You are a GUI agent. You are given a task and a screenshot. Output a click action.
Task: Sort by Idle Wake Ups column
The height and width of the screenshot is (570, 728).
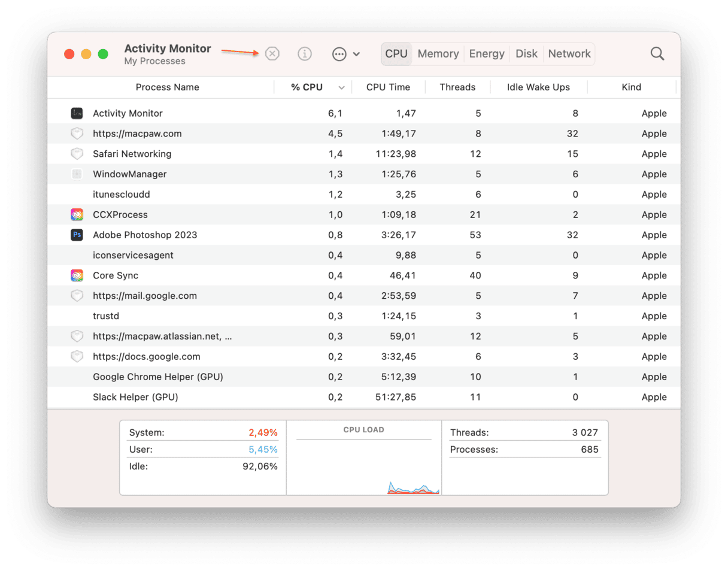pyautogui.click(x=538, y=87)
